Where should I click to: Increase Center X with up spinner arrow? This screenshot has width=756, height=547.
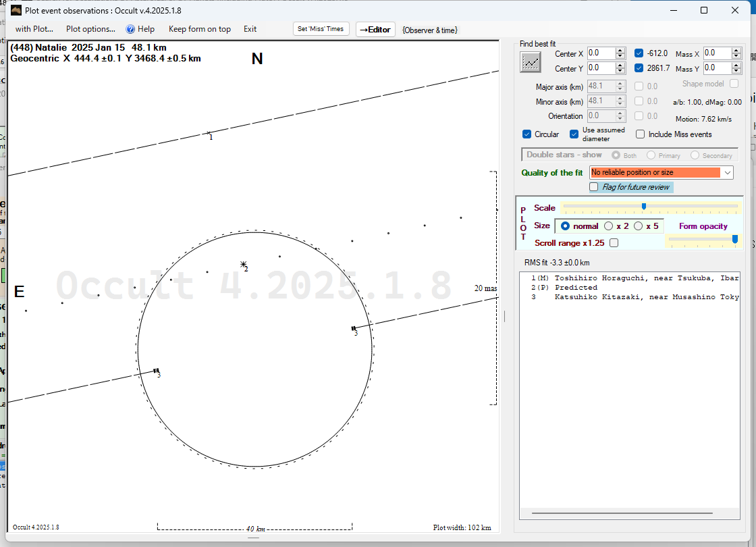pyautogui.click(x=620, y=51)
